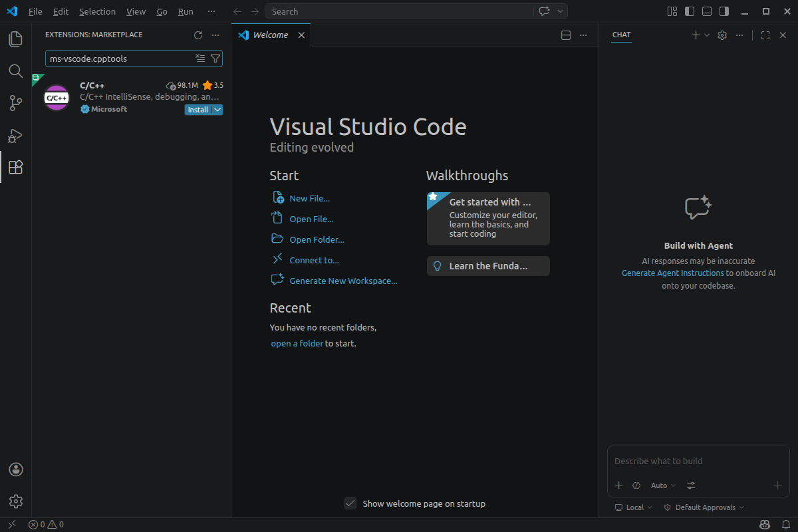The width and height of the screenshot is (798, 532).
Task: Open the Accounts menu icon
Action: (16, 469)
